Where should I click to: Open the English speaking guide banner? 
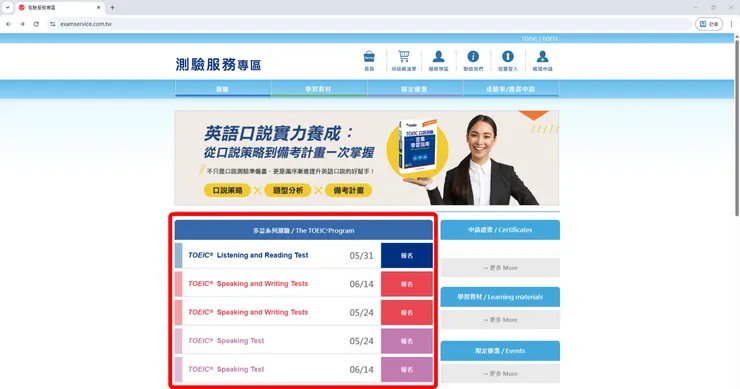367,158
